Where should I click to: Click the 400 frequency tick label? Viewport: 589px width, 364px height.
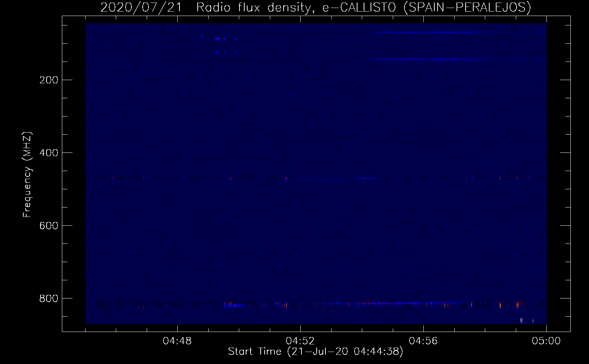pyautogui.click(x=48, y=153)
